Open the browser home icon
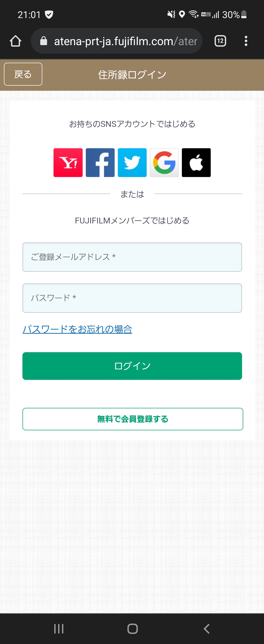 click(x=15, y=41)
